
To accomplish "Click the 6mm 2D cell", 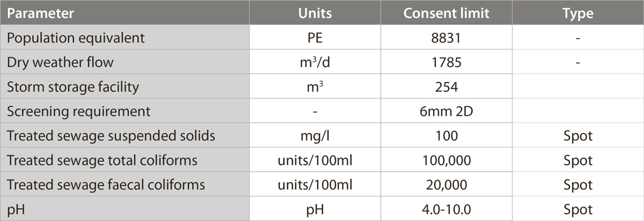I will point(447,112).
